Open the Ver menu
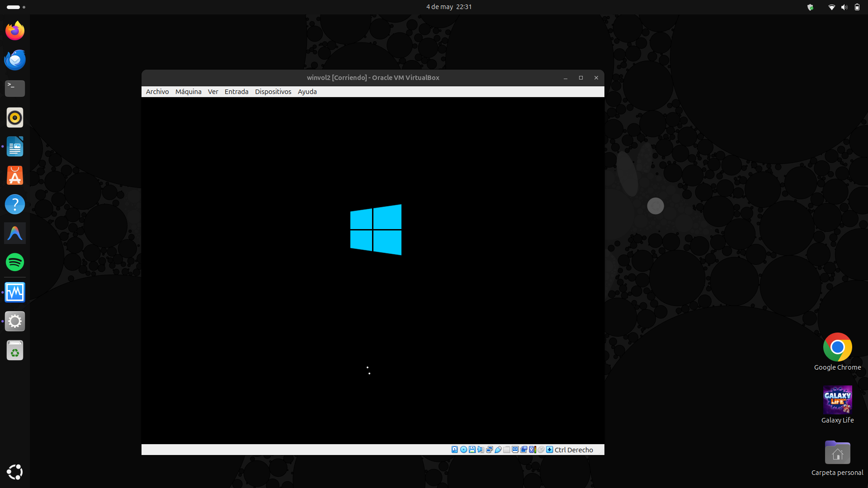 pyautogui.click(x=213, y=92)
